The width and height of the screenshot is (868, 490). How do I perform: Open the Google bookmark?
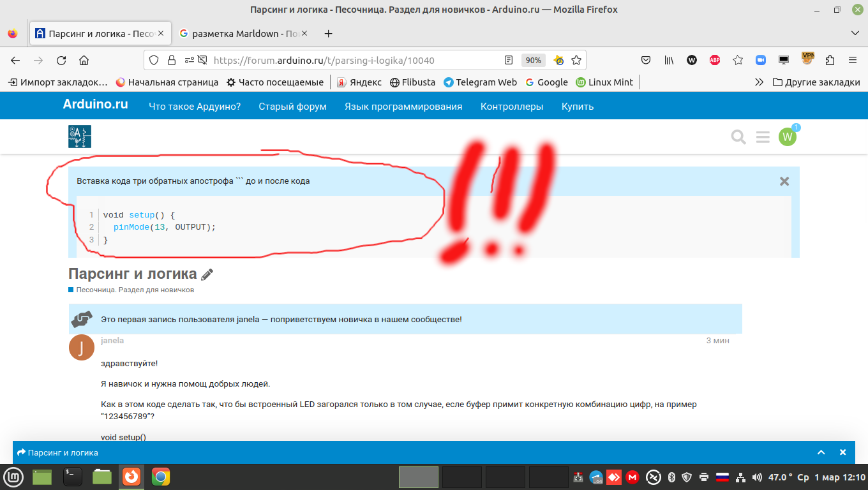546,82
